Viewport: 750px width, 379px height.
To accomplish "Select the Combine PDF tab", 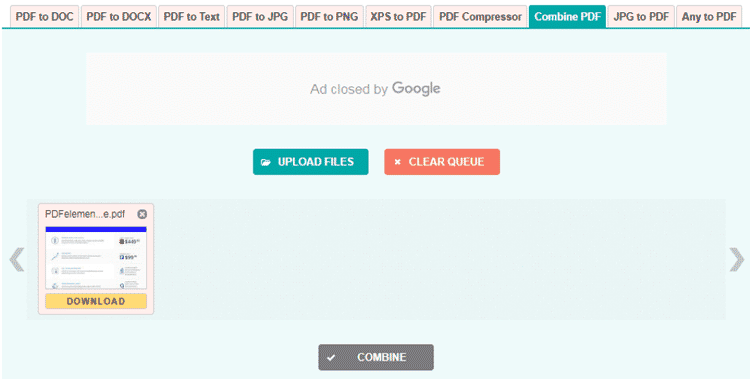I will 567,17.
